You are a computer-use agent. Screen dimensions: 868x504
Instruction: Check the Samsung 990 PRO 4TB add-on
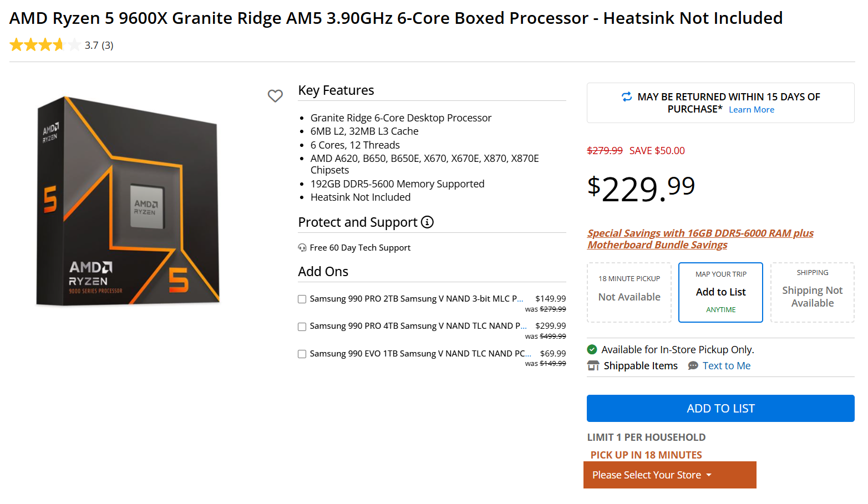point(302,327)
